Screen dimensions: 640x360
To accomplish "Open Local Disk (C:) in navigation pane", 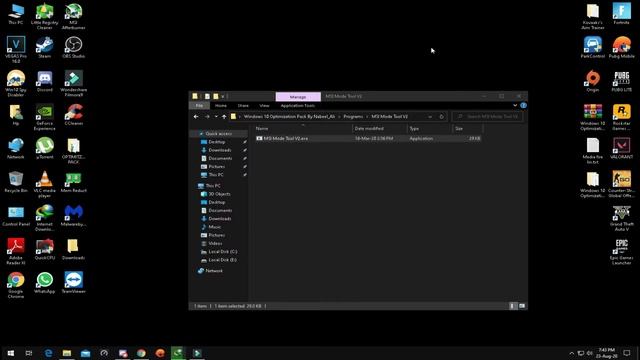I will click(x=222, y=252).
